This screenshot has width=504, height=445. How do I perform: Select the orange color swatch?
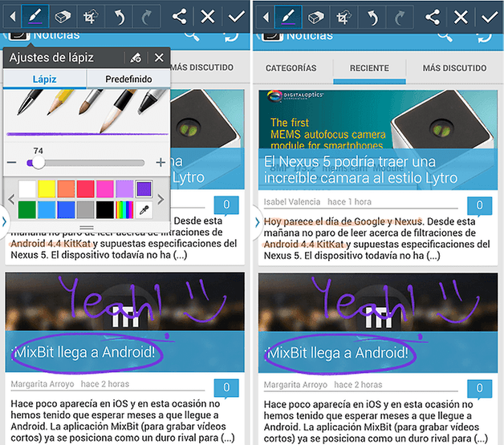click(x=66, y=188)
